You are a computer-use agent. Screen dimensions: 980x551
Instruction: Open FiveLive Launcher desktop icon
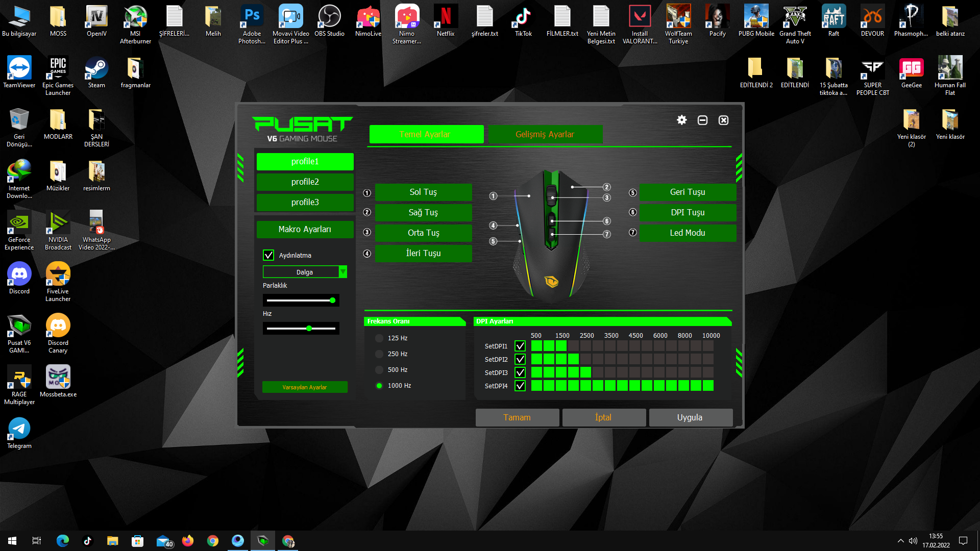(x=58, y=282)
